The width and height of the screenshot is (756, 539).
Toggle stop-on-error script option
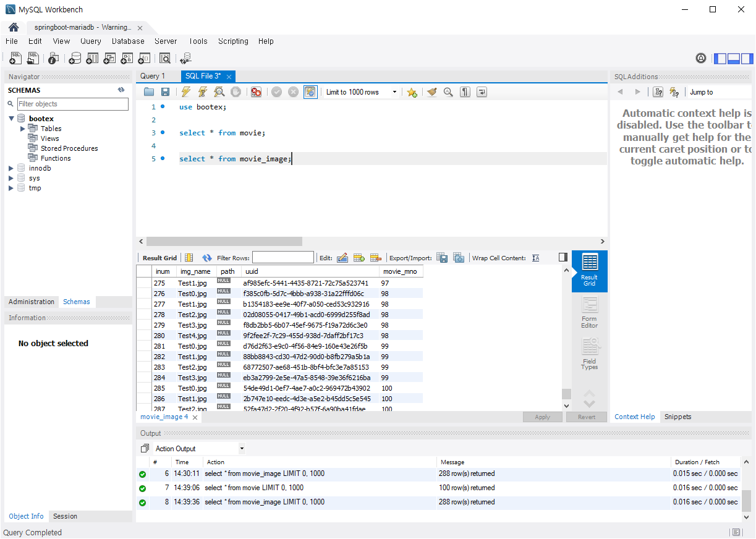(x=256, y=91)
